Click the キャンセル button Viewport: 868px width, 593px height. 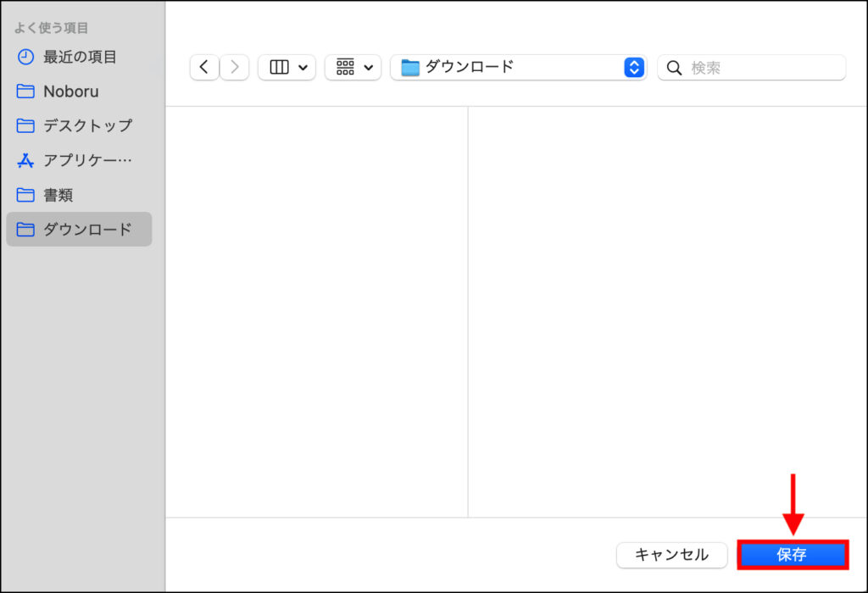click(x=671, y=554)
